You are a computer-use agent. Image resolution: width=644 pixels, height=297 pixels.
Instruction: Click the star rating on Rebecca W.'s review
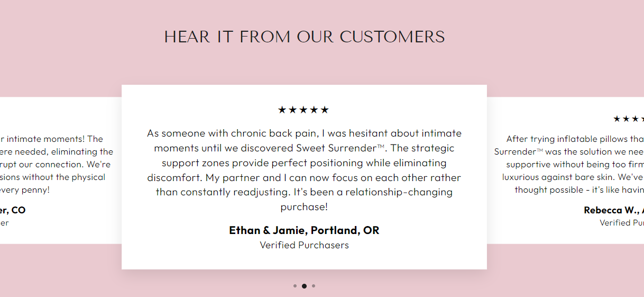point(628,119)
